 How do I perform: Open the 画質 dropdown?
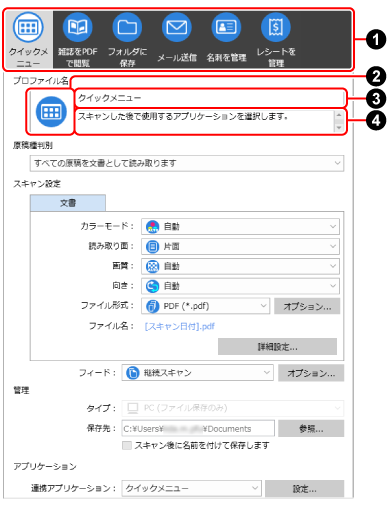click(x=240, y=266)
